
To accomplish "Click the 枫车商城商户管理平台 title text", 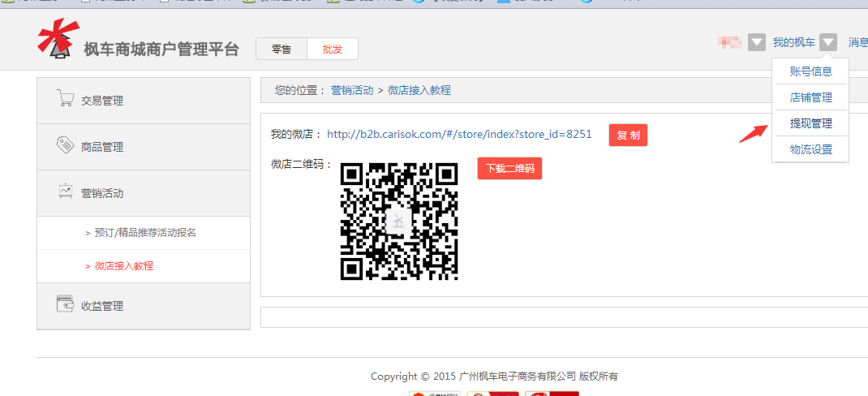I will [161, 49].
